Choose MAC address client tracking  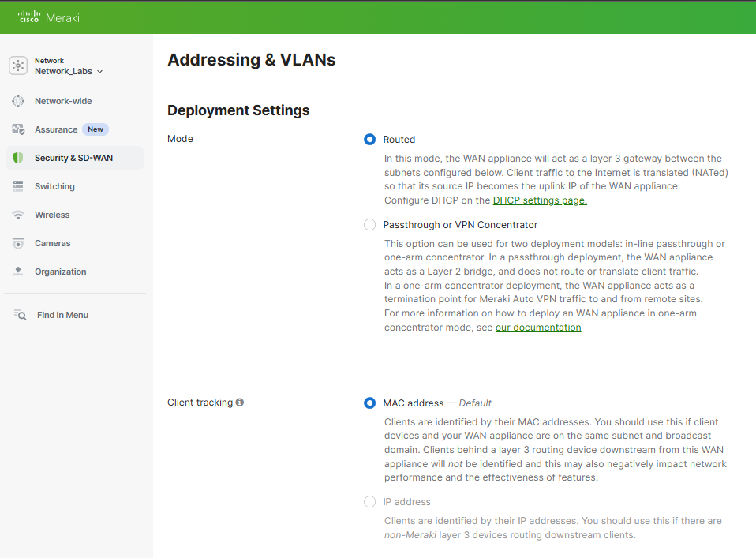(369, 403)
